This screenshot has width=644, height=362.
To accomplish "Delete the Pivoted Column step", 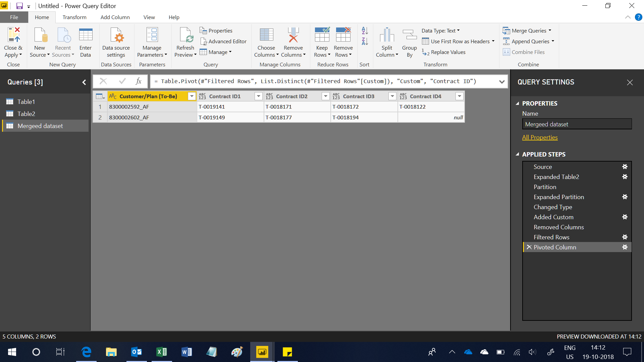I will (529, 247).
